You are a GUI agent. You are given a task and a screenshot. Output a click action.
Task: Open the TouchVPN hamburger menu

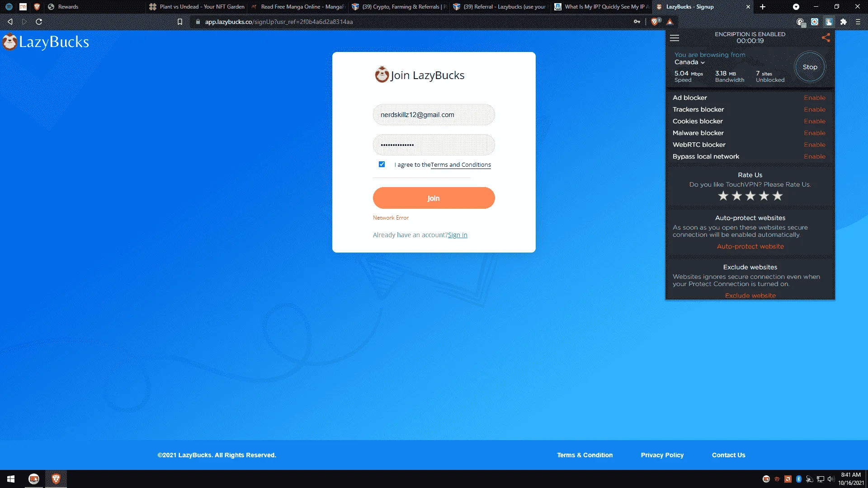675,38
